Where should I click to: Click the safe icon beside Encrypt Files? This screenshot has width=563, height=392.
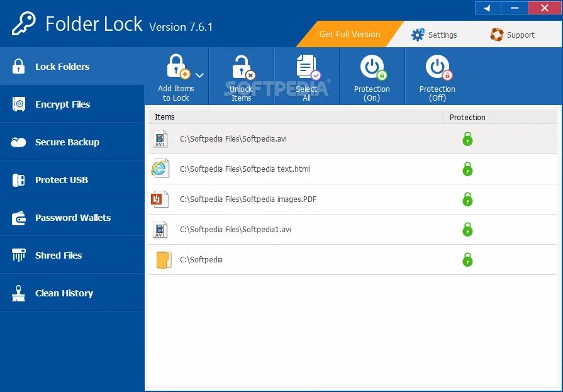coord(19,104)
